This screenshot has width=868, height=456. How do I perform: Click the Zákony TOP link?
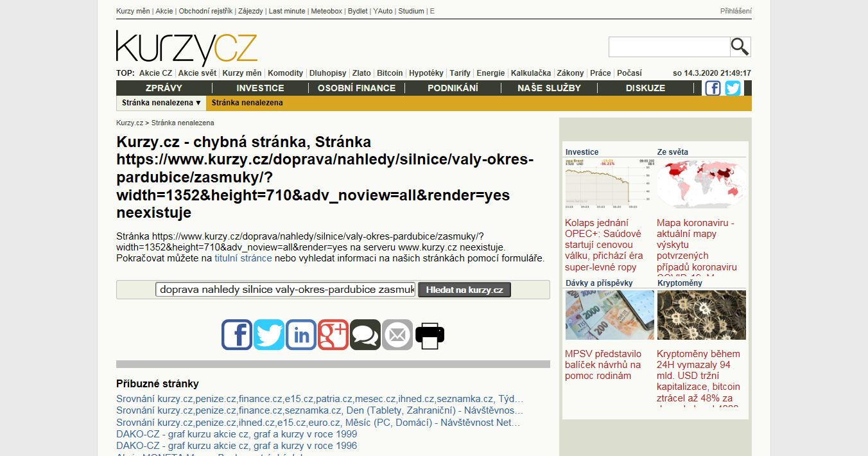pos(570,73)
